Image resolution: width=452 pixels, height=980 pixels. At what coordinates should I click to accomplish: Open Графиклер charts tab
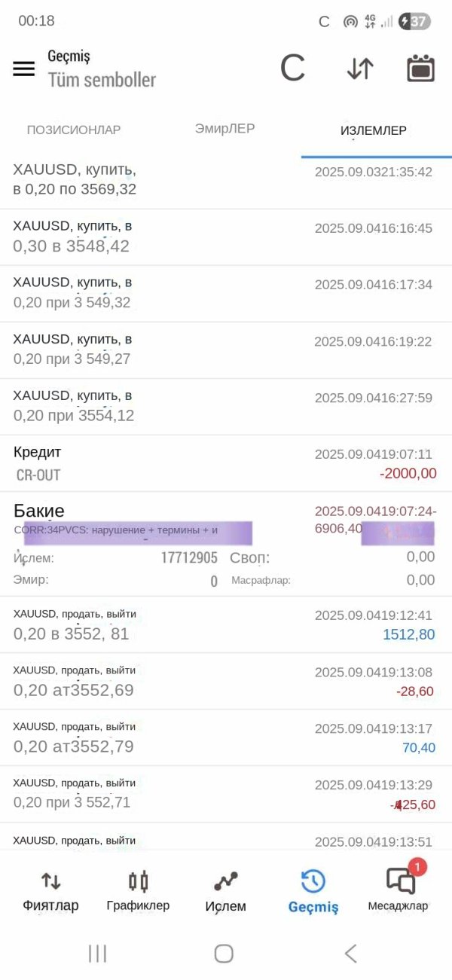138,891
